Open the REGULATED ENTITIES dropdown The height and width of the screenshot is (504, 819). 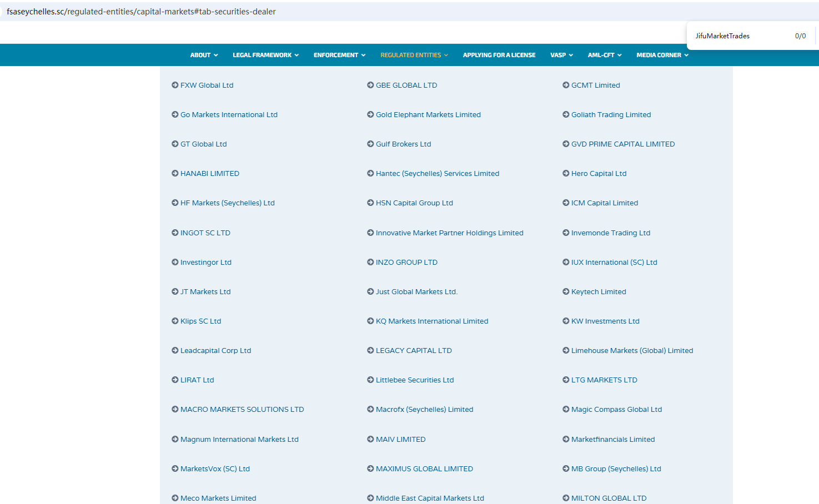coord(414,55)
